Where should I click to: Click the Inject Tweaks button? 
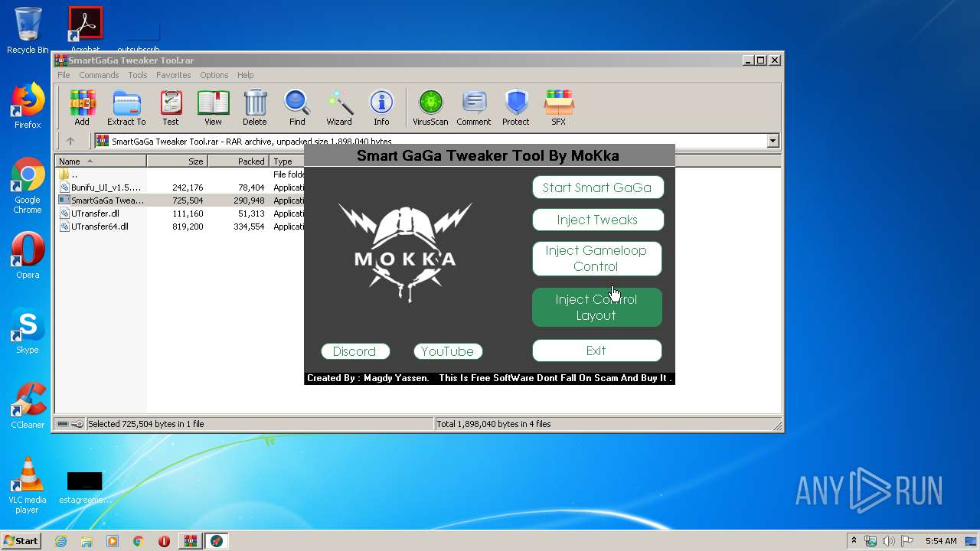coord(597,220)
